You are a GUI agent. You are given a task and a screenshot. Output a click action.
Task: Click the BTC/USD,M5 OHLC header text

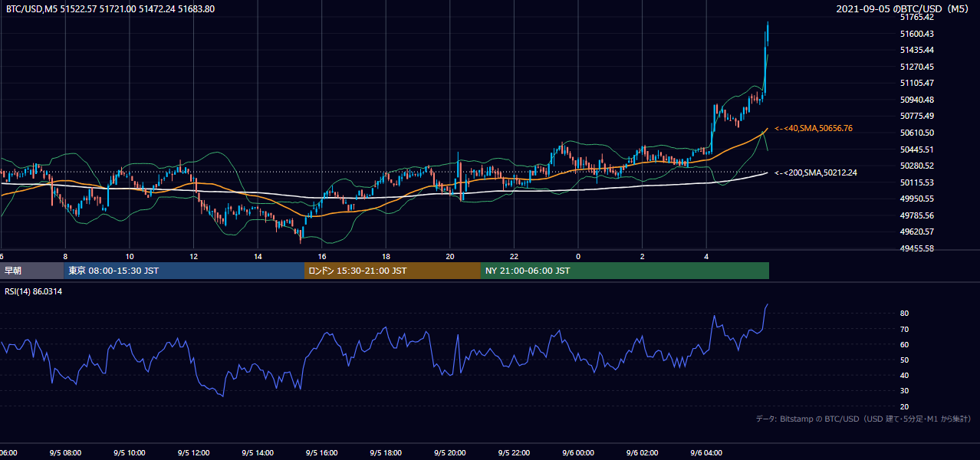pyautogui.click(x=110, y=9)
